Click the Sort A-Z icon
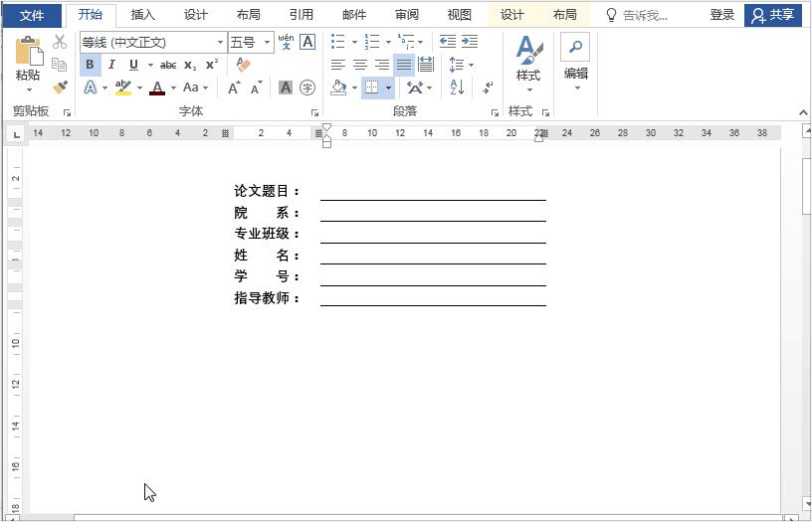Screen dimensions: 812x522 coord(457,87)
